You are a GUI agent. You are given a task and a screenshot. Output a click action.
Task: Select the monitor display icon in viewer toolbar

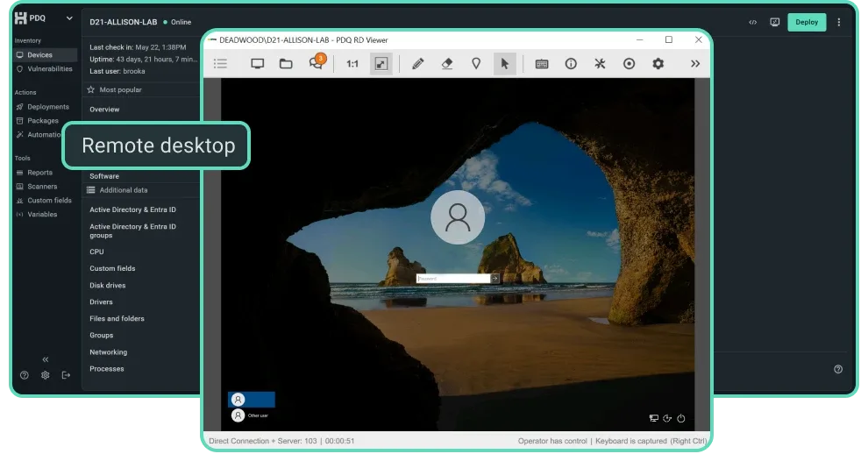pos(258,64)
